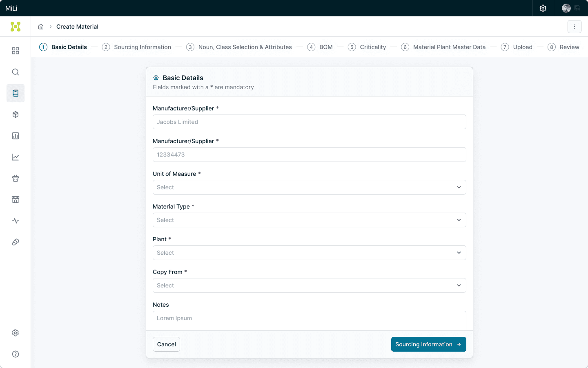This screenshot has height=368, width=588.
Task: Click the Cancel button
Action: pos(167,344)
